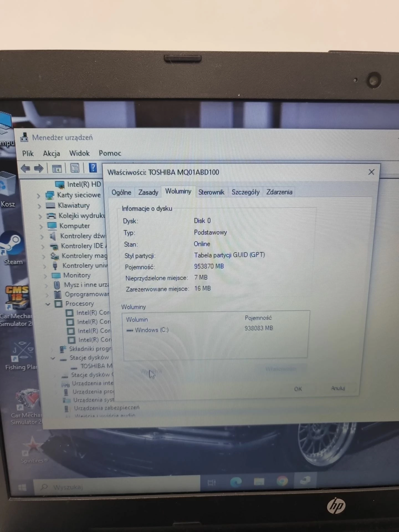Image resolution: width=399 pixels, height=532 pixels.
Task: Click the Device Manager taskbar icon
Action: [305, 480]
